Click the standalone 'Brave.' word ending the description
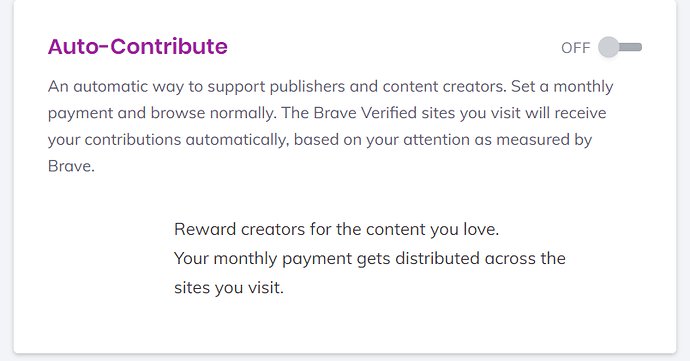 (x=71, y=166)
